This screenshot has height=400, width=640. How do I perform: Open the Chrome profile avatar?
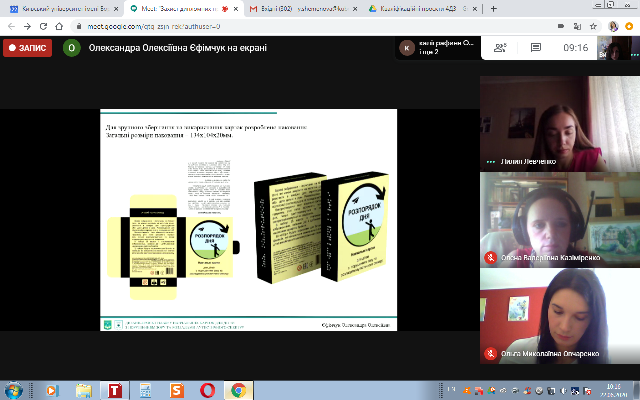pos(613,27)
